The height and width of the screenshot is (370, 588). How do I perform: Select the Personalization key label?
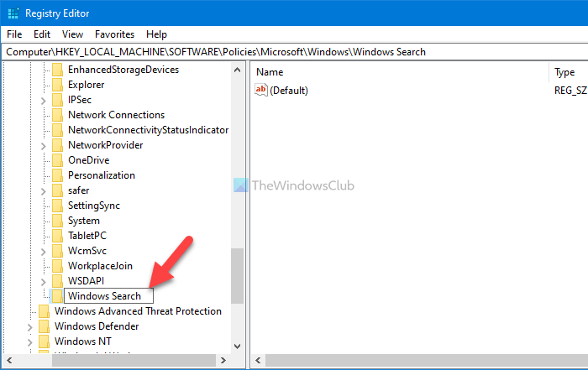[x=102, y=175]
